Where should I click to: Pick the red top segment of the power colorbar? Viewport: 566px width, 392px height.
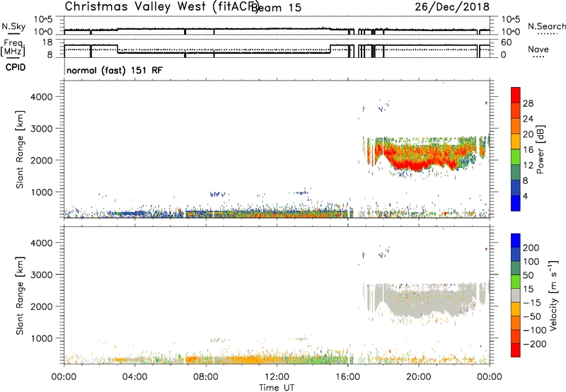516,95
